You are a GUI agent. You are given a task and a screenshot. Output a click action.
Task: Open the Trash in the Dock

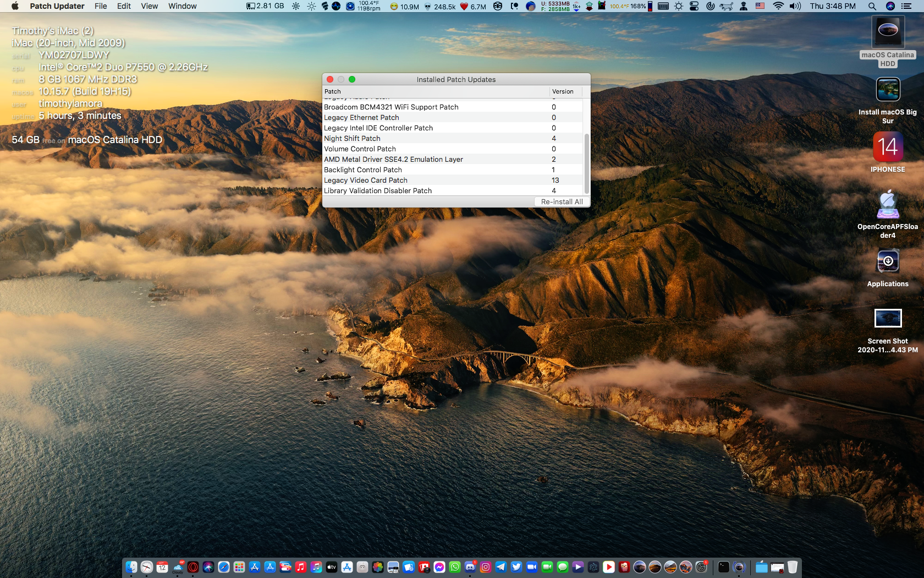tap(793, 567)
